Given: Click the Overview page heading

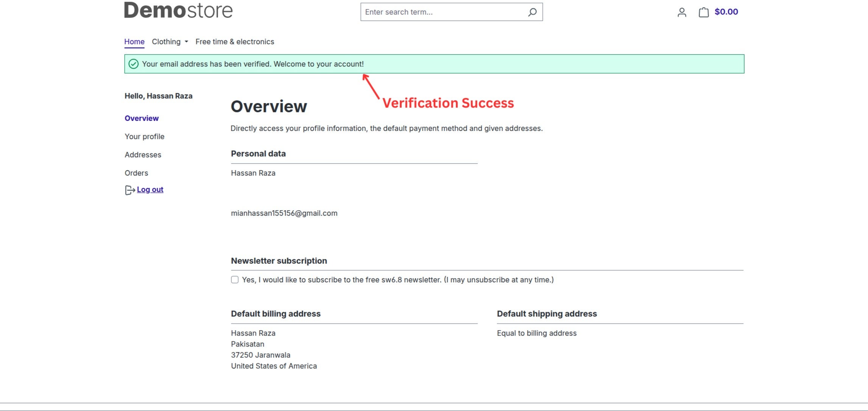Looking at the screenshot, I should click(x=269, y=106).
